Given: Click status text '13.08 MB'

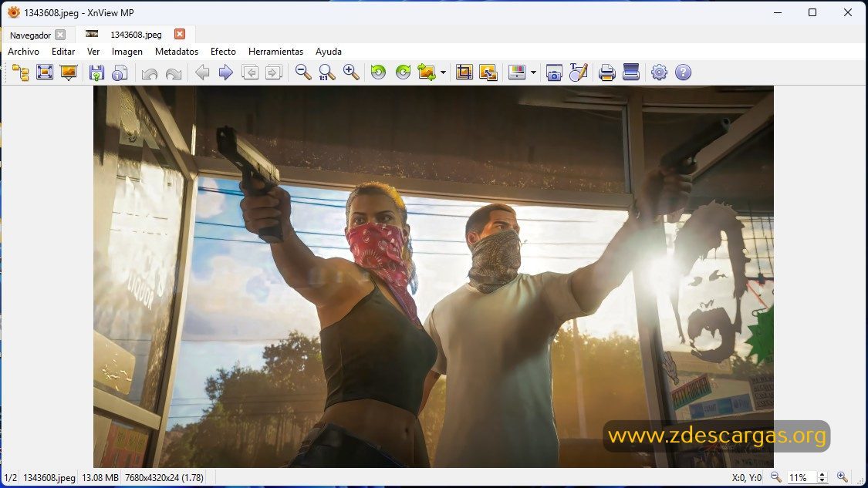Looking at the screenshot, I should click(100, 477).
